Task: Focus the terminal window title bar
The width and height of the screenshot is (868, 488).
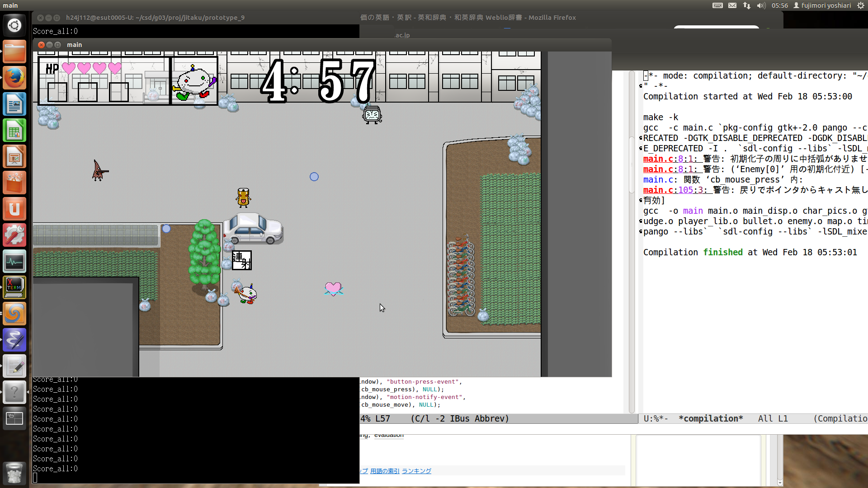Action: pos(155,18)
